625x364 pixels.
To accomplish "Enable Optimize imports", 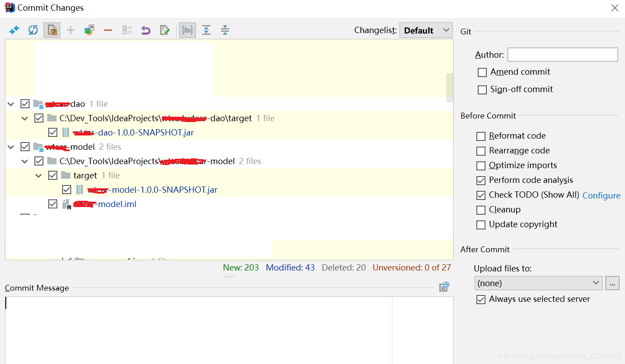I will (480, 166).
